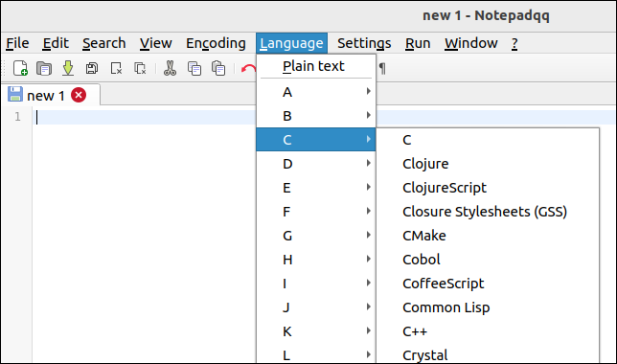Select C language in submenu list
This screenshot has width=617, height=364.
pyautogui.click(x=488, y=140)
